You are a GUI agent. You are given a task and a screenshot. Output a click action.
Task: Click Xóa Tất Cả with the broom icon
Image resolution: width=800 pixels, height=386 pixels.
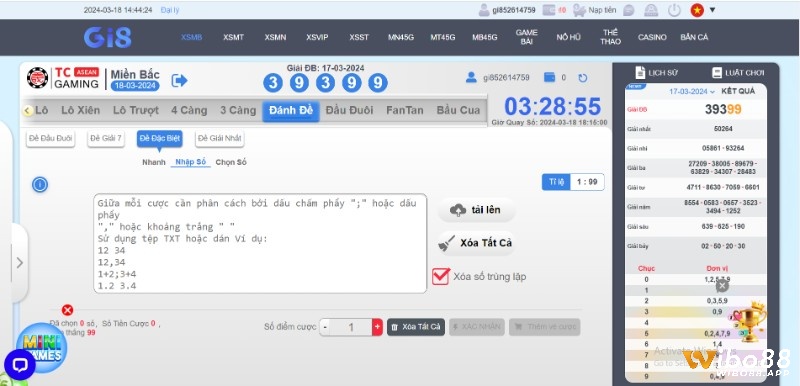[x=476, y=243]
